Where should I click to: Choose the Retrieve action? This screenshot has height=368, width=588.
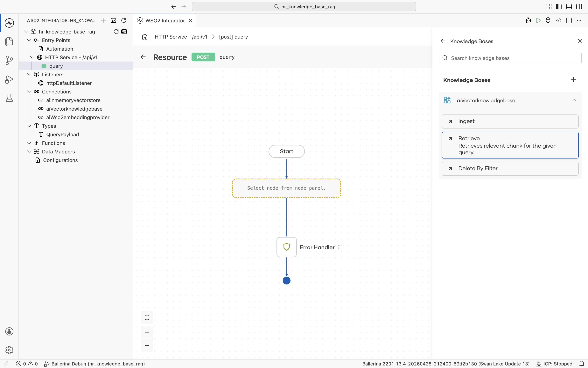coord(510,145)
